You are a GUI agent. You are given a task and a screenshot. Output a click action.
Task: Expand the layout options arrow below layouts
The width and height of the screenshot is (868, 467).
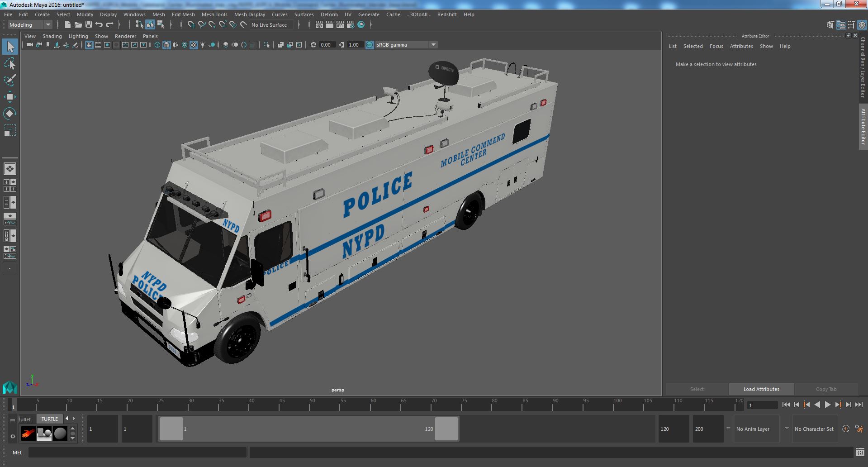(x=9, y=269)
